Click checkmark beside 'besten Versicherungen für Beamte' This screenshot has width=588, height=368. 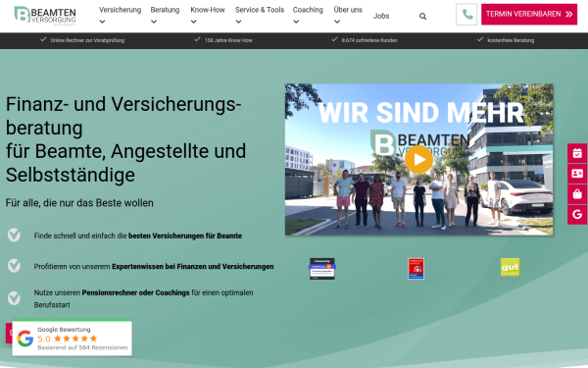[x=15, y=236]
